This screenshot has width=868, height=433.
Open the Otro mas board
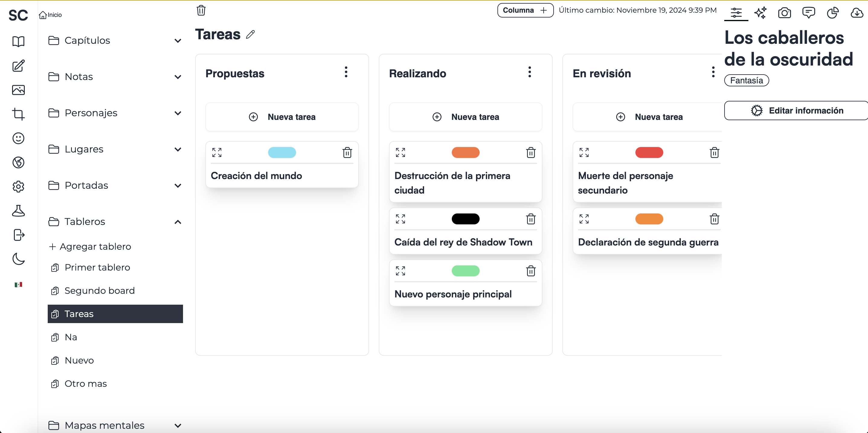coord(115,384)
